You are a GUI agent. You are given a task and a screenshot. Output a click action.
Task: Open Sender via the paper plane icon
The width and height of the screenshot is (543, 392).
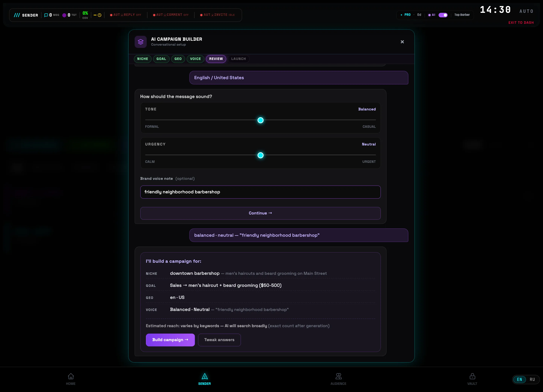pyautogui.click(x=204, y=376)
